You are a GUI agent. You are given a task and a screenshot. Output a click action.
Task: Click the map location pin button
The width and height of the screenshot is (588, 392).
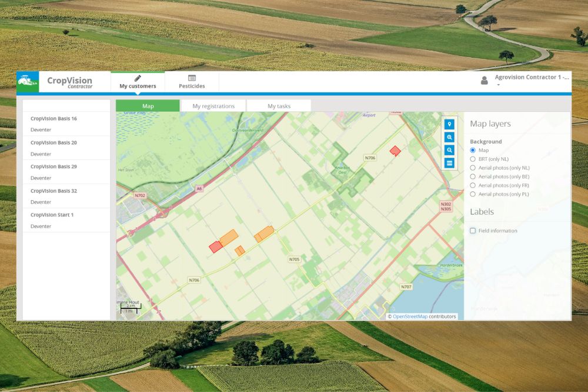tap(449, 124)
